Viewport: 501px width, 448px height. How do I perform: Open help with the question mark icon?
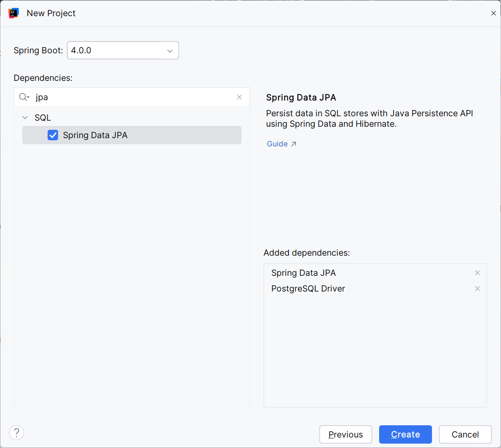pyautogui.click(x=17, y=433)
